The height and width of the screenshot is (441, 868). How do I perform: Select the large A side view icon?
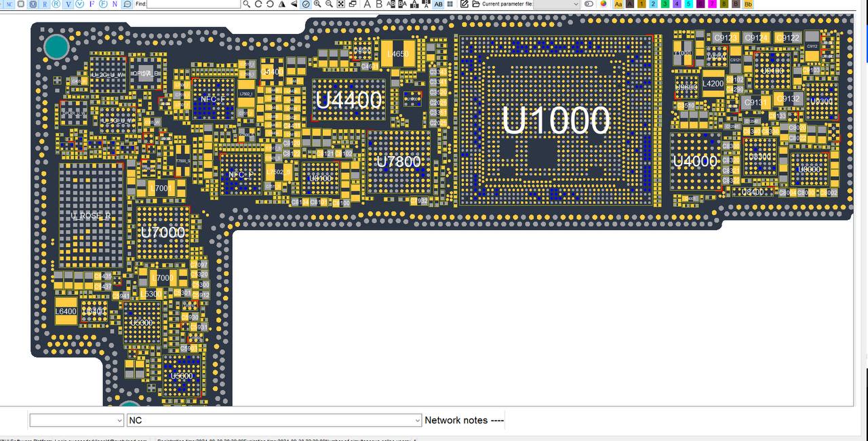coord(367,4)
